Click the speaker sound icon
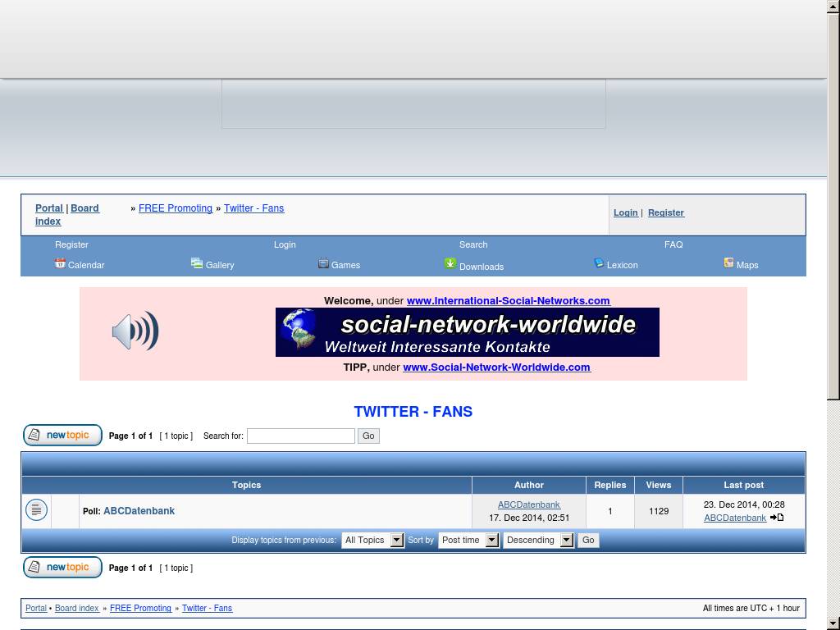This screenshot has height=630, width=840. [135, 331]
